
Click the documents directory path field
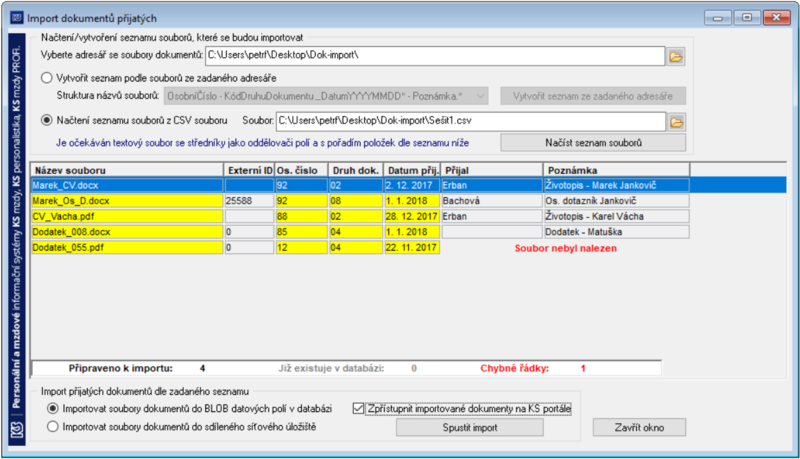click(435, 56)
